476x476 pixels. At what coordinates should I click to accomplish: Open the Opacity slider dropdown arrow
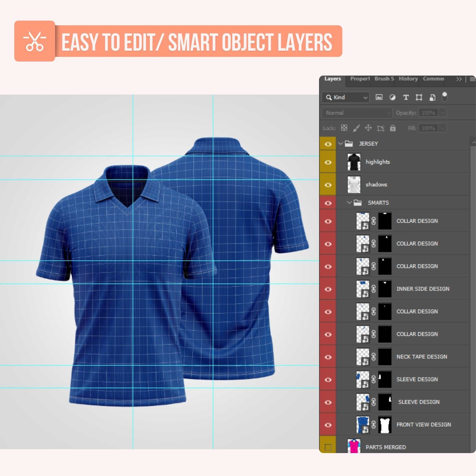click(442, 113)
